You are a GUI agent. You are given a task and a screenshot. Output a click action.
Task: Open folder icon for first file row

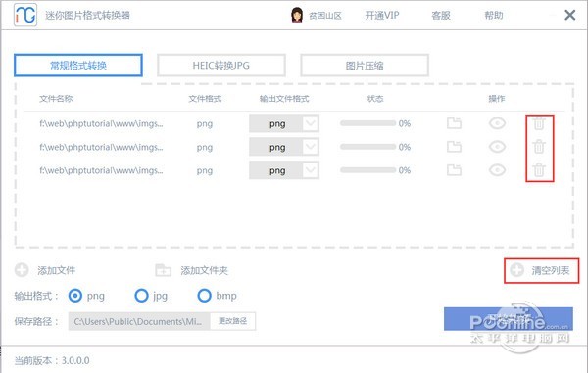(454, 123)
